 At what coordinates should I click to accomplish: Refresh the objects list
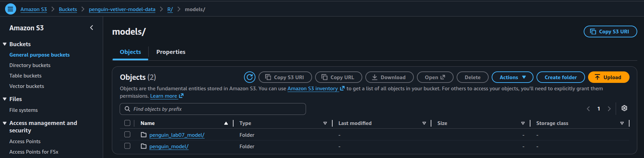tap(250, 77)
